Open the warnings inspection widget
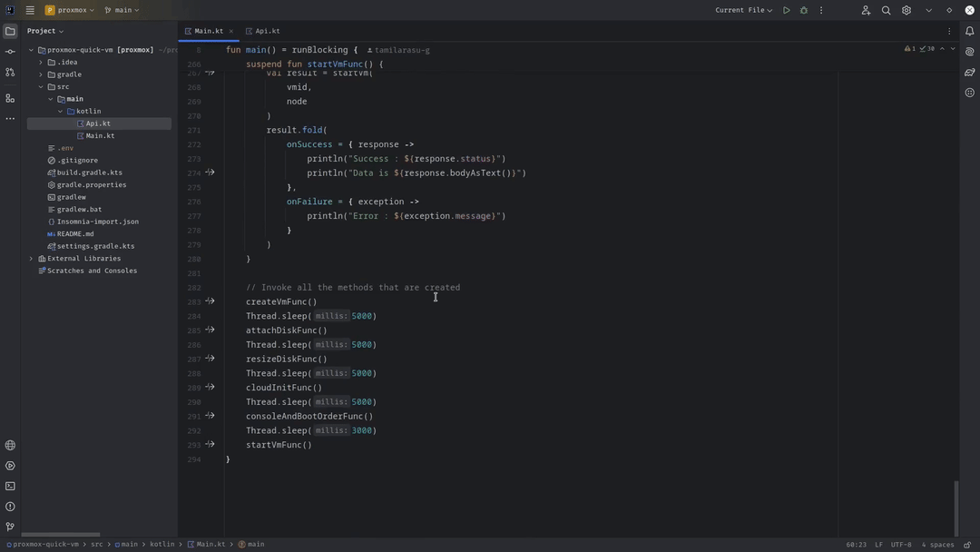This screenshot has width=980, height=552. [919, 49]
